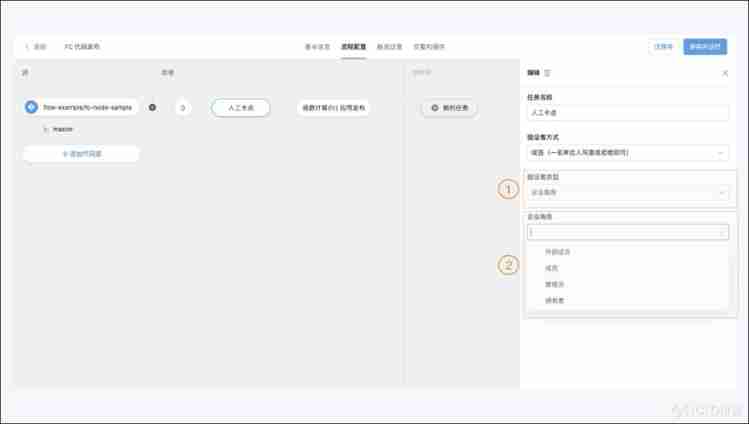The height and width of the screenshot is (424, 749).
Task: Switch to the 触发设置 tab
Action: [x=389, y=47]
